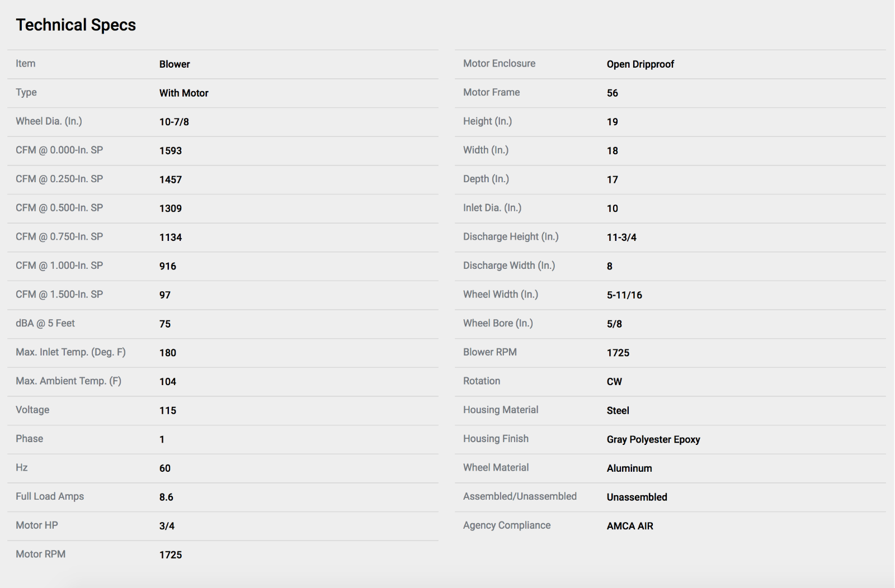Click the Max. Inlet Temp. (Deg. F) label
Screen dimensions: 895x588
click(x=70, y=352)
